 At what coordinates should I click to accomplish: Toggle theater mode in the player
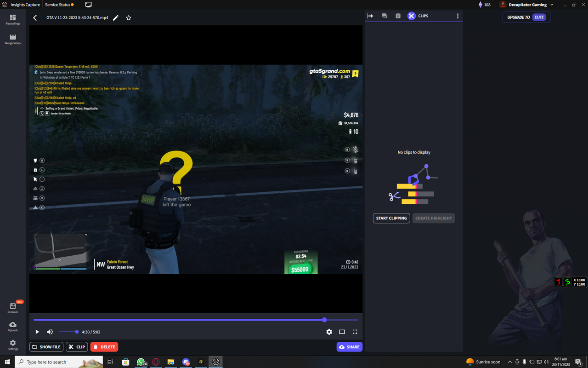[x=342, y=332]
